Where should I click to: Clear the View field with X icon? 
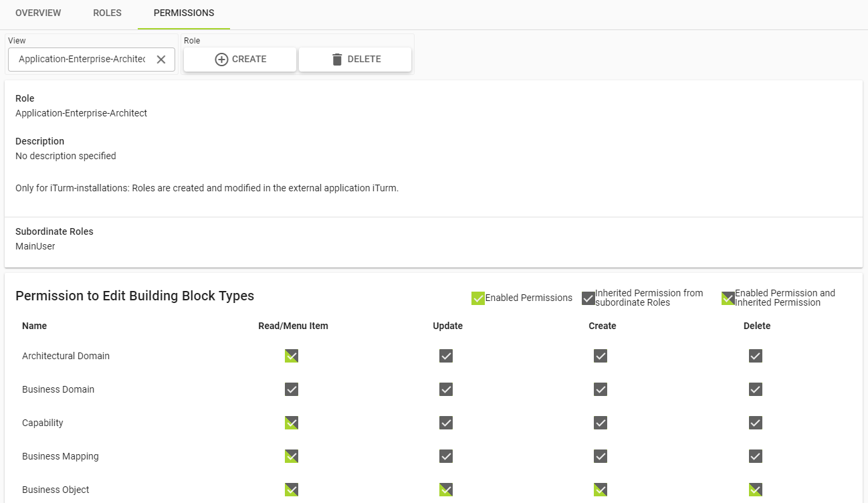(161, 60)
